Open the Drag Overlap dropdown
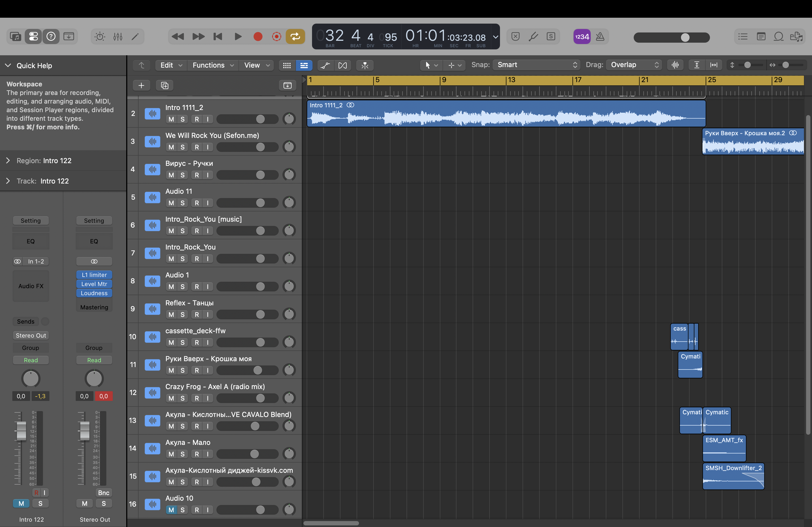Image resolution: width=812 pixels, height=527 pixels. point(634,65)
